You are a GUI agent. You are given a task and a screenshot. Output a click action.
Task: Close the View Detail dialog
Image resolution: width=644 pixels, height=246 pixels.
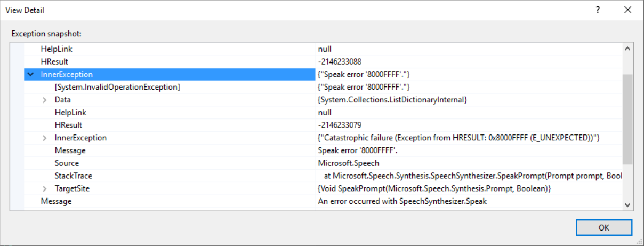tap(627, 10)
